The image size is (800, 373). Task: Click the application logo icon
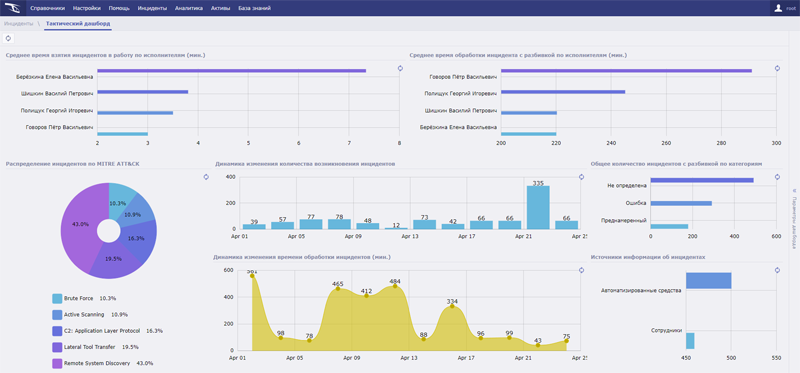[x=12, y=8]
